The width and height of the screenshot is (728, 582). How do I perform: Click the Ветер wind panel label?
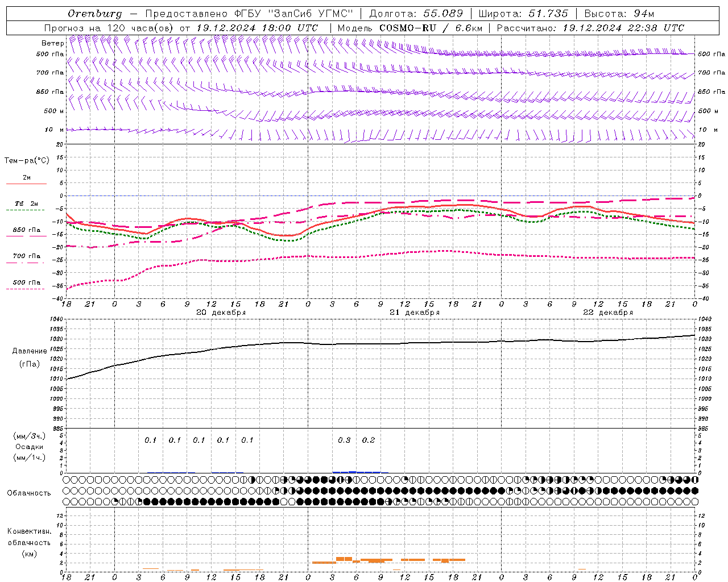[x=52, y=43]
